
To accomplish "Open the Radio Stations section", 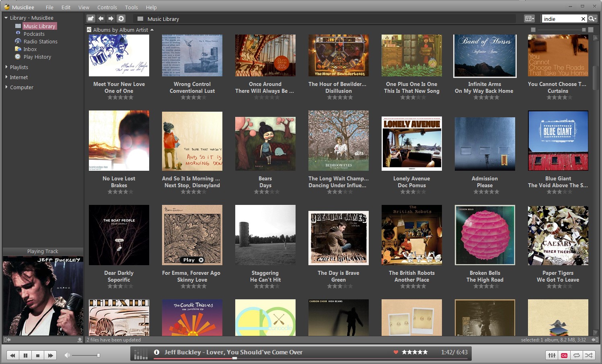I will [41, 41].
